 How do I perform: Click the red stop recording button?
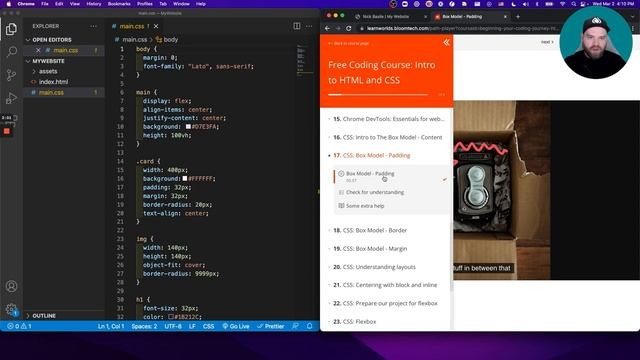pyautogui.click(x=7, y=131)
